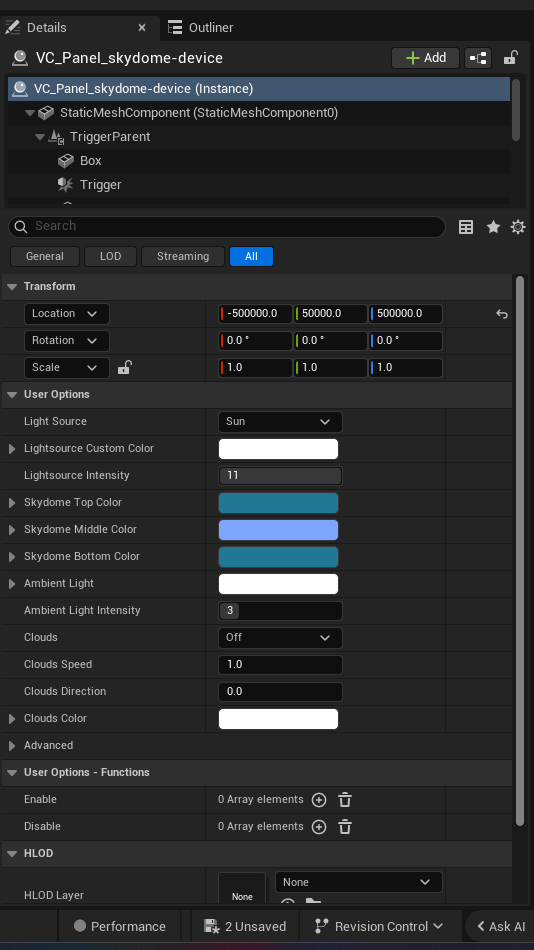Open the Rotation type dropdown
This screenshot has height=950, width=534.
click(x=67, y=340)
